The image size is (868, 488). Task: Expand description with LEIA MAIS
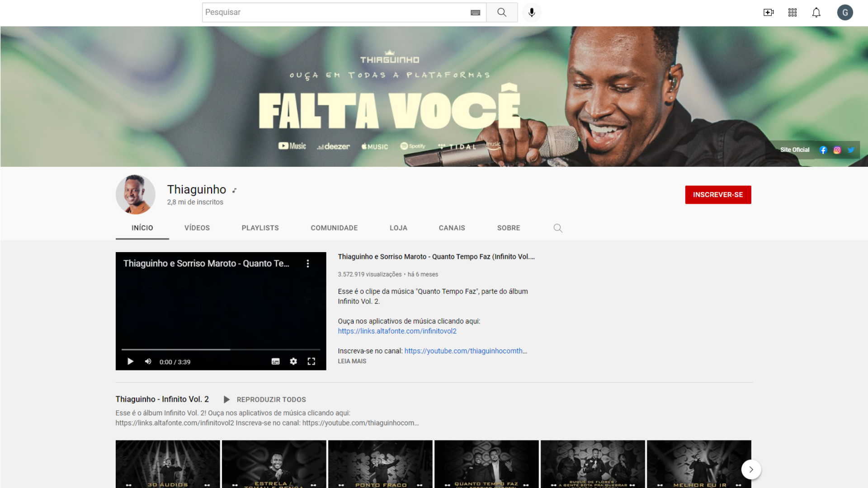click(x=352, y=361)
